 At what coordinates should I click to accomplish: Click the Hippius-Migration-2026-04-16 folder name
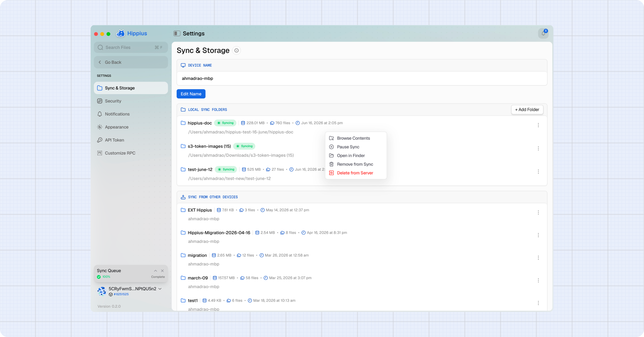click(219, 233)
